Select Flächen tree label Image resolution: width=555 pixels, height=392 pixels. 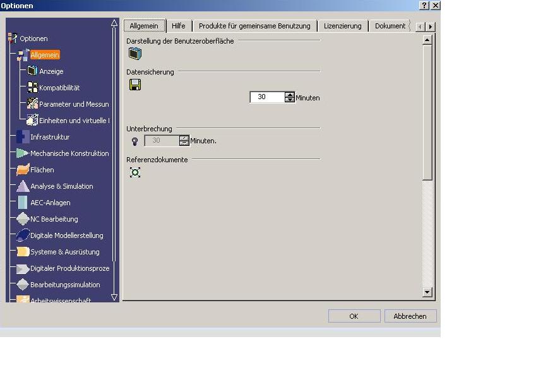42,170
